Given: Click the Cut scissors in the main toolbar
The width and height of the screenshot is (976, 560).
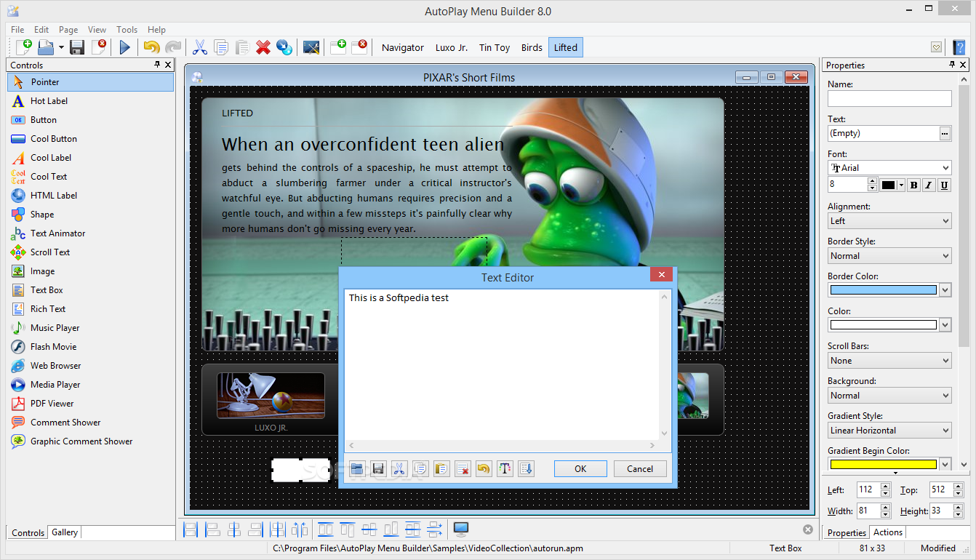Looking at the screenshot, I should [x=199, y=47].
